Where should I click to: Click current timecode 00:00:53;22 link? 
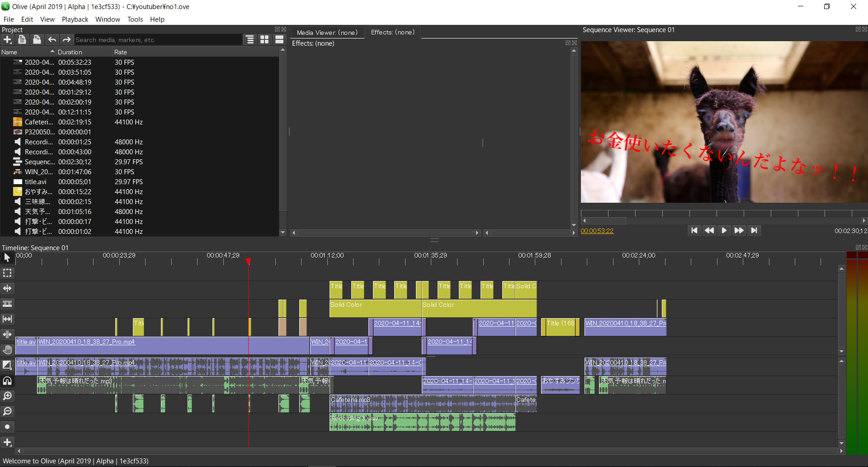click(x=597, y=231)
